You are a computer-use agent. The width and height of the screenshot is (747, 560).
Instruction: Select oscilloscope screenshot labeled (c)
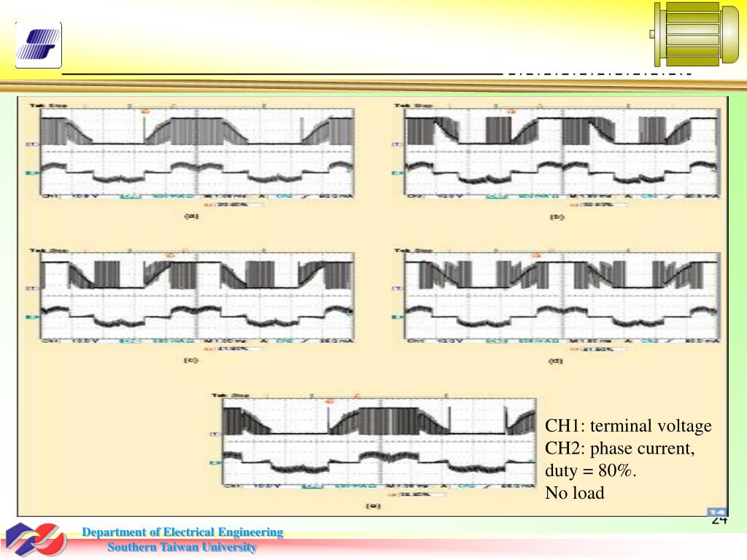point(190,300)
